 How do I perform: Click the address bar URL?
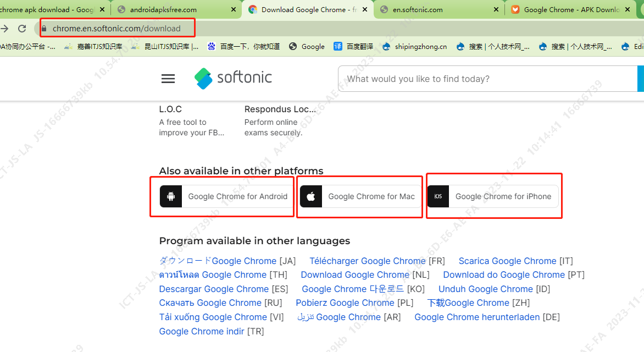pos(116,29)
